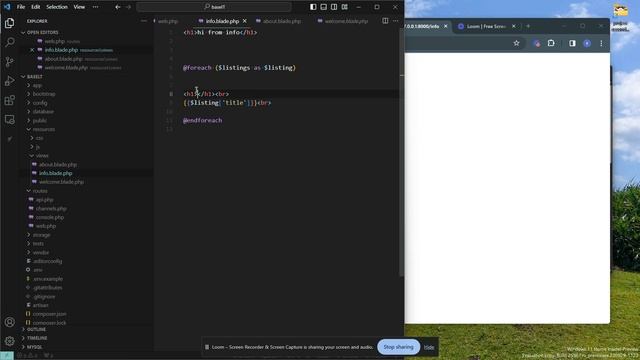Open the Manage gear in activity bar
Image resolution: width=640 pixels, height=360 pixels.
pyautogui.click(x=9, y=341)
